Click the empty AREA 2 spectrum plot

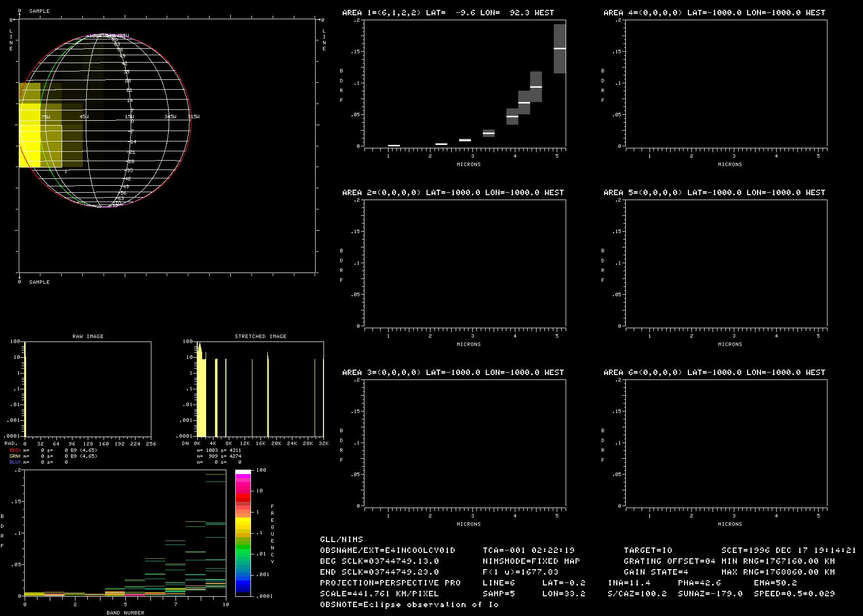[x=465, y=263]
